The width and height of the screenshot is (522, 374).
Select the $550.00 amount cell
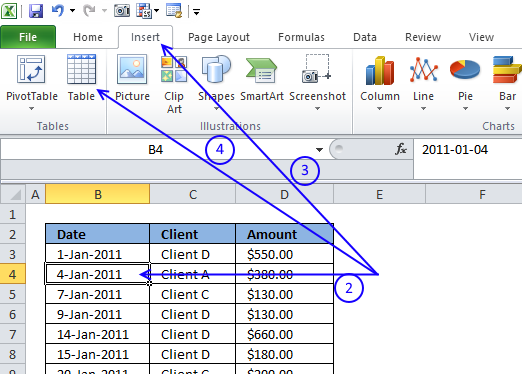click(x=284, y=254)
